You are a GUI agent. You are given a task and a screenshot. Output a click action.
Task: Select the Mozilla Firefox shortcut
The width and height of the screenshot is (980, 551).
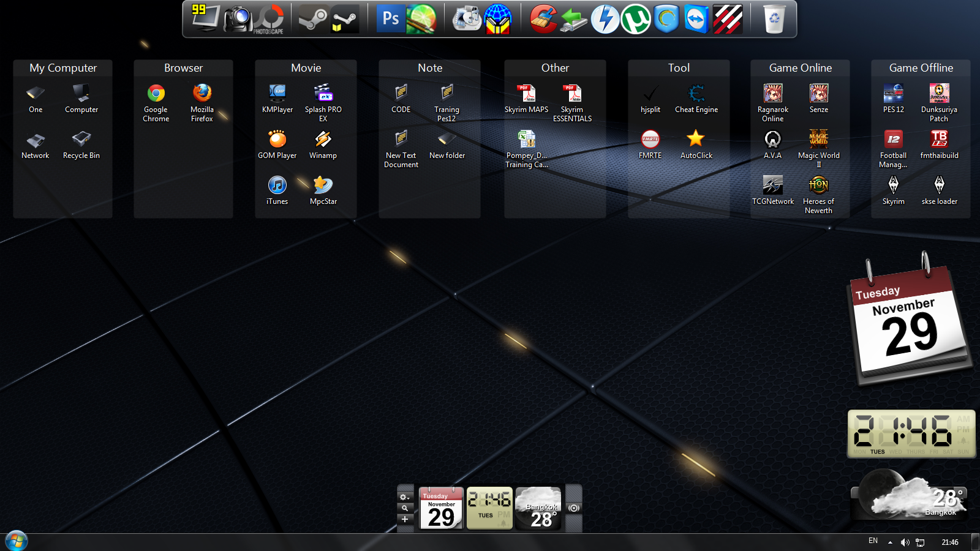[x=202, y=103]
